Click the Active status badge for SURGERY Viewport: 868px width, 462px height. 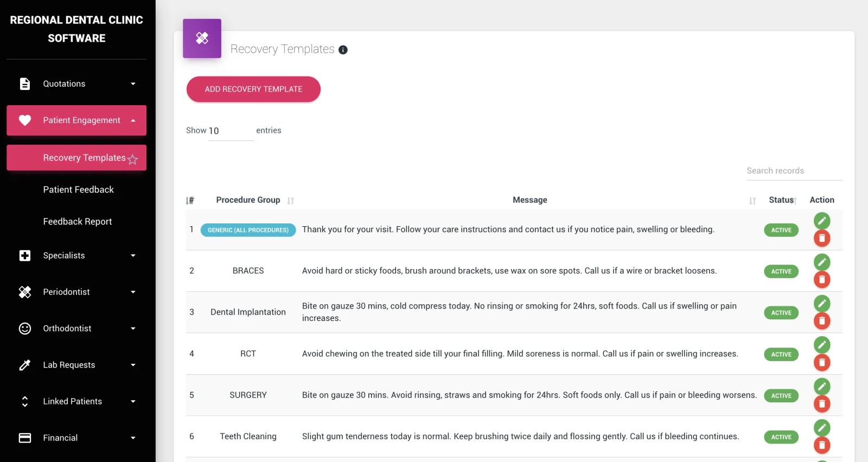click(781, 395)
